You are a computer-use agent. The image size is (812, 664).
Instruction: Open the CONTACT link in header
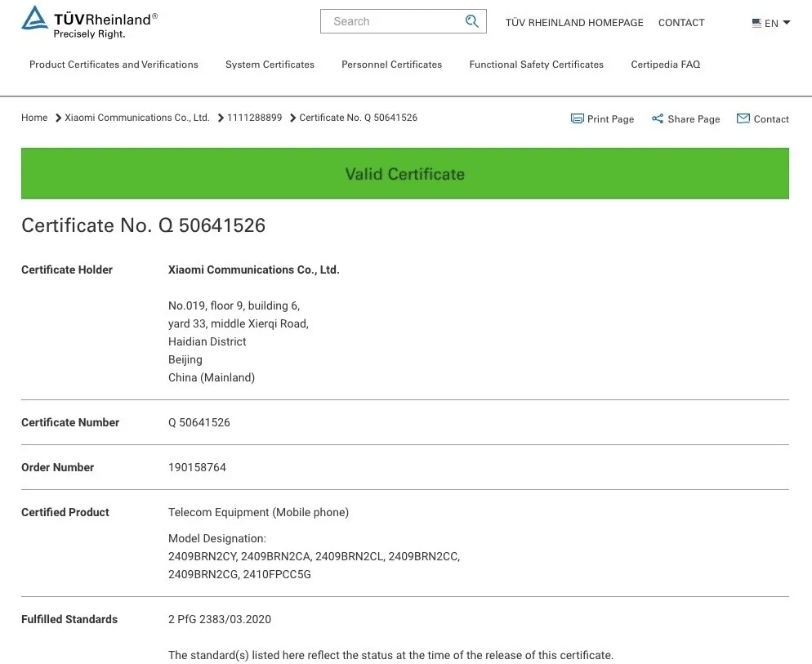681,23
